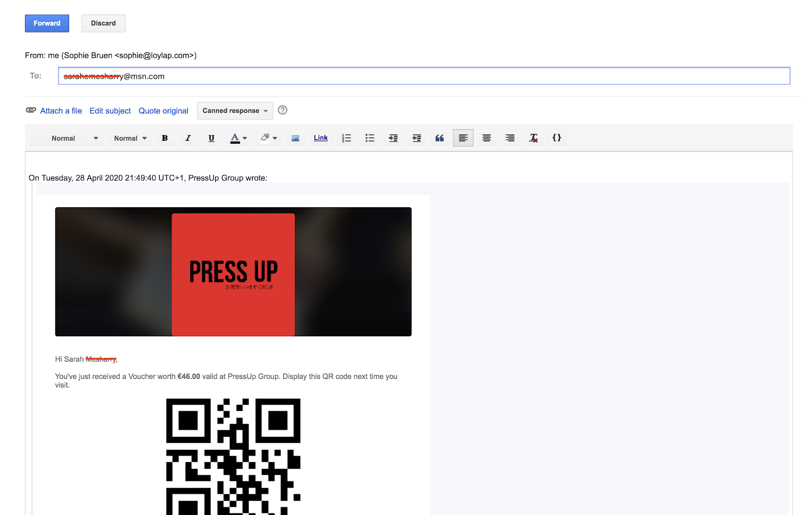Toggle italic formatting
The image size is (812, 515).
point(188,138)
